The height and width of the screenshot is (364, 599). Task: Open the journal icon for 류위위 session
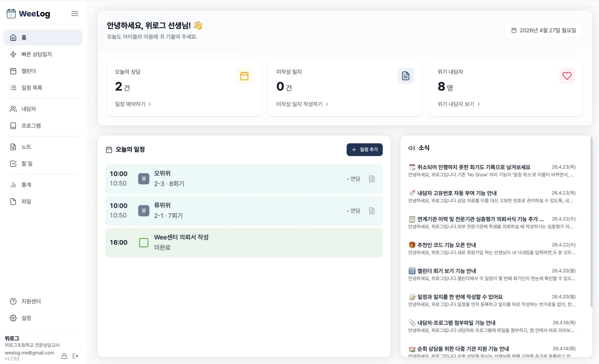click(372, 211)
